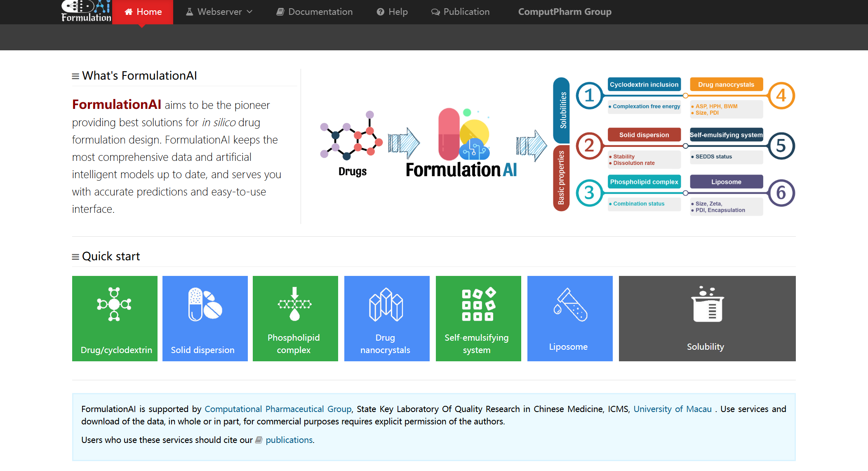Click the list icon beside What's FormulationAI
This screenshot has width=868, height=471.
[75, 76]
